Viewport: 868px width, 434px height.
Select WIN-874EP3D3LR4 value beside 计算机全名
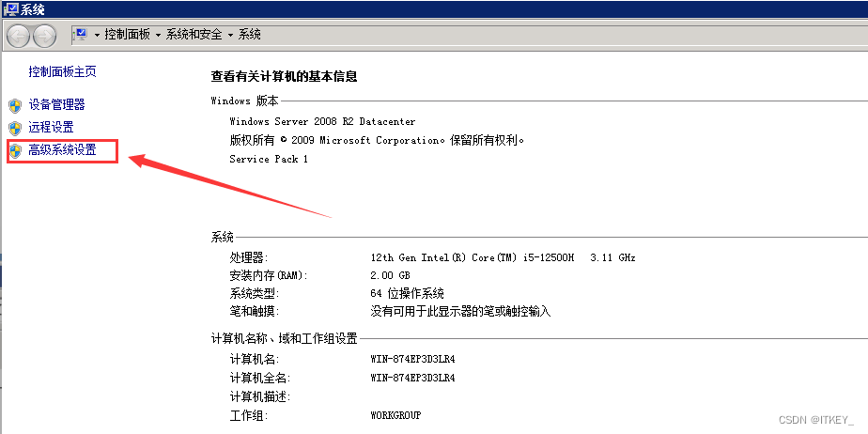[x=412, y=378]
